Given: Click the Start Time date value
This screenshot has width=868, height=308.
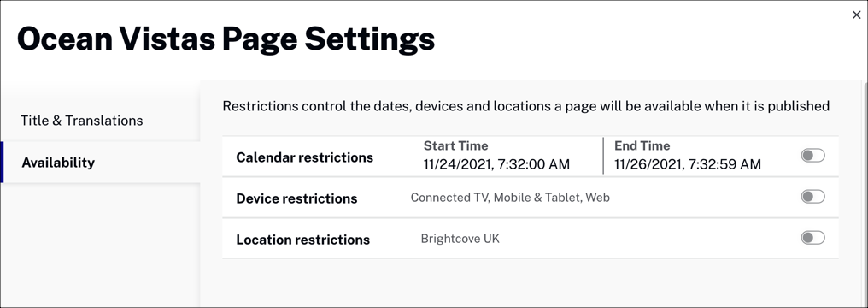Looking at the screenshot, I should pos(496,164).
